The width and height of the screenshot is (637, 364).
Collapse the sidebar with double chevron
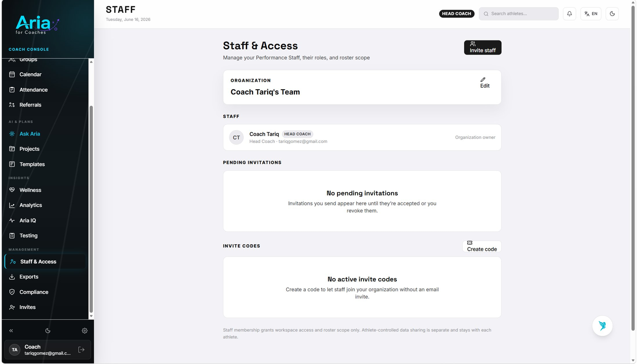(x=11, y=331)
